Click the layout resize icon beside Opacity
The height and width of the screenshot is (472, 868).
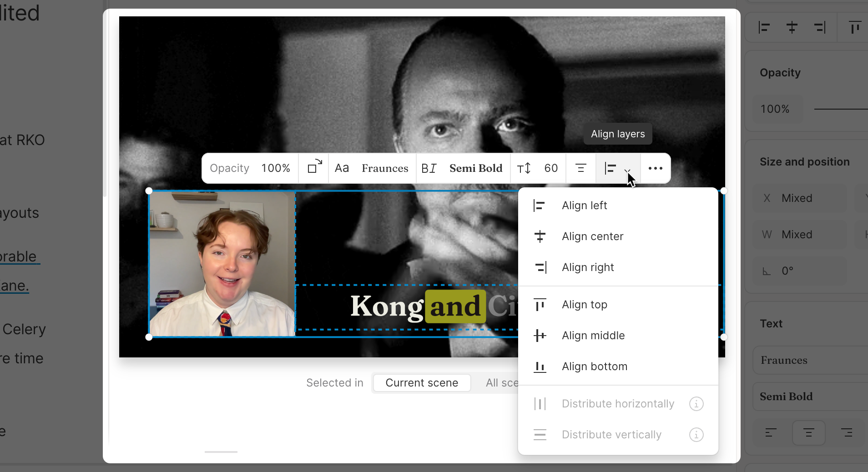pyautogui.click(x=314, y=168)
